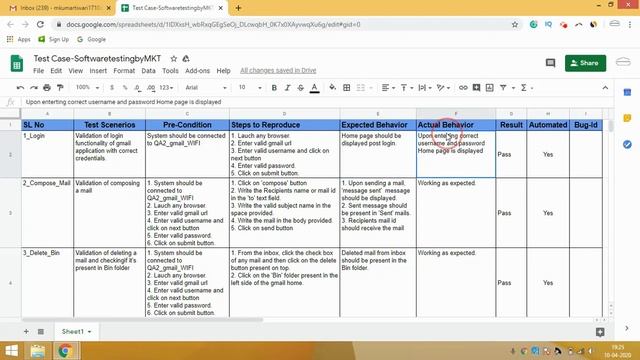Viewport: 640px width, 360px height.
Task: Open the comment history icon
Action: point(550,63)
